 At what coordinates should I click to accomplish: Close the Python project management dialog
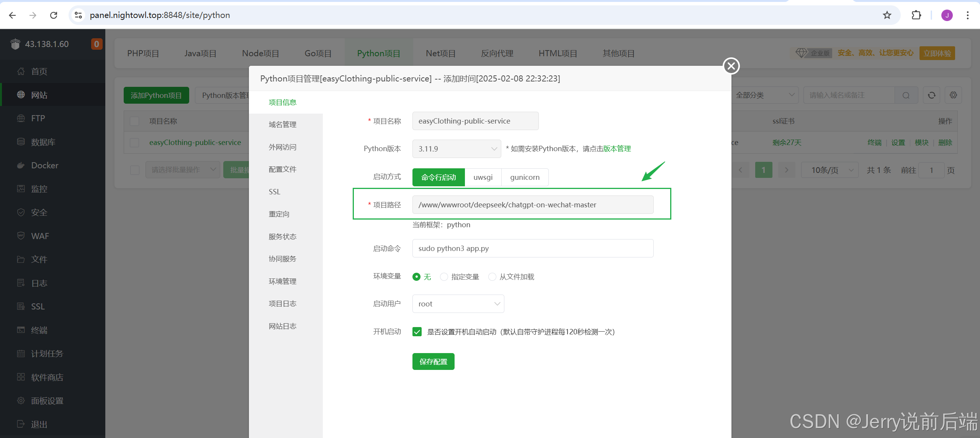[731, 66]
